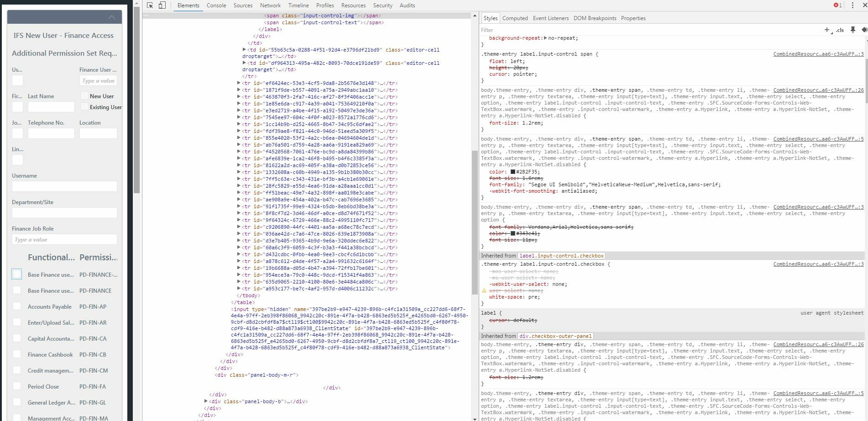Click the Styles Filter input box

tap(648, 30)
